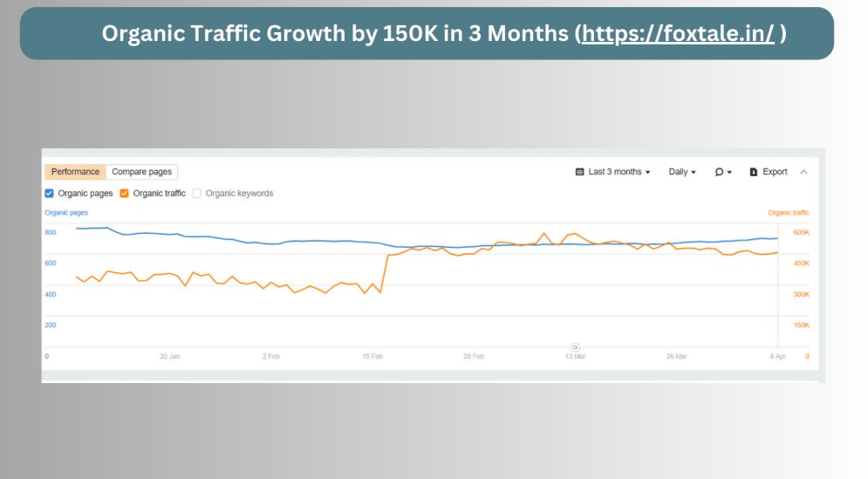Image resolution: width=868 pixels, height=479 pixels.
Task: Open the https://foxtale.in/ link in the title
Action: (679, 34)
